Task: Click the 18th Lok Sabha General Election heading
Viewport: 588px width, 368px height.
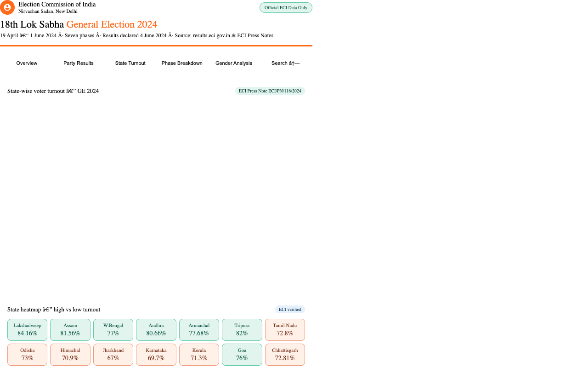Action: 79,24
